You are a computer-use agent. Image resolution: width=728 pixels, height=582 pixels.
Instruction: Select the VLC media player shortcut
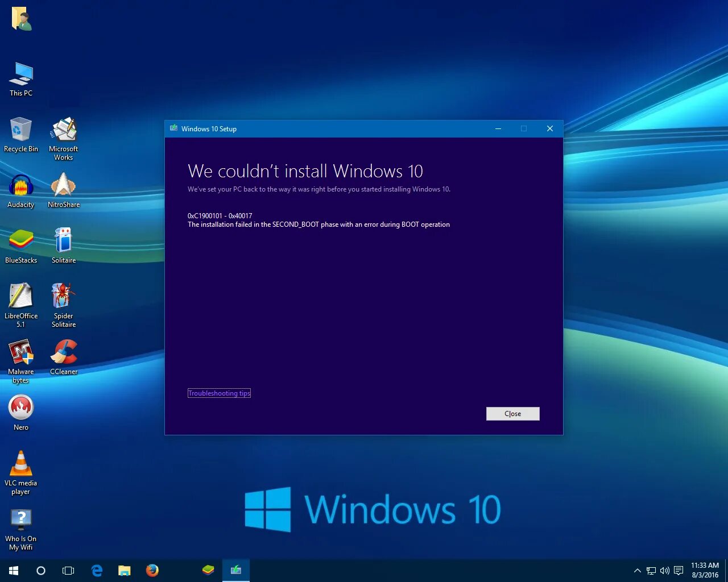(21, 473)
